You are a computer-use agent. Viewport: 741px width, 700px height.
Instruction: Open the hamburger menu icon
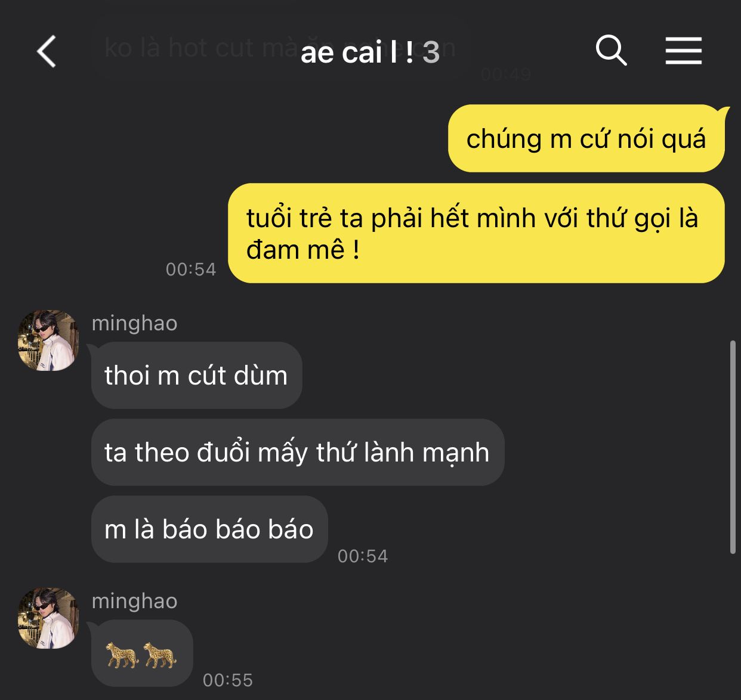coord(684,50)
